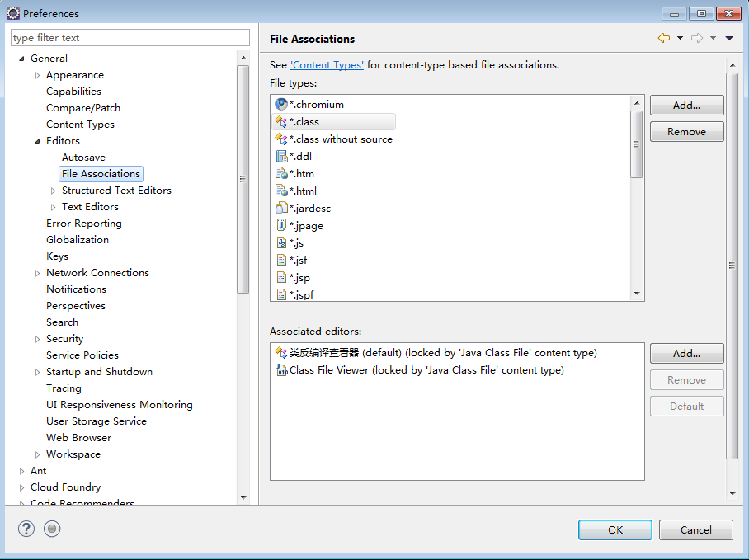This screenshot has width=749, height=560.
Task: Click Add next to Associated editors
Action: (686, 353)
